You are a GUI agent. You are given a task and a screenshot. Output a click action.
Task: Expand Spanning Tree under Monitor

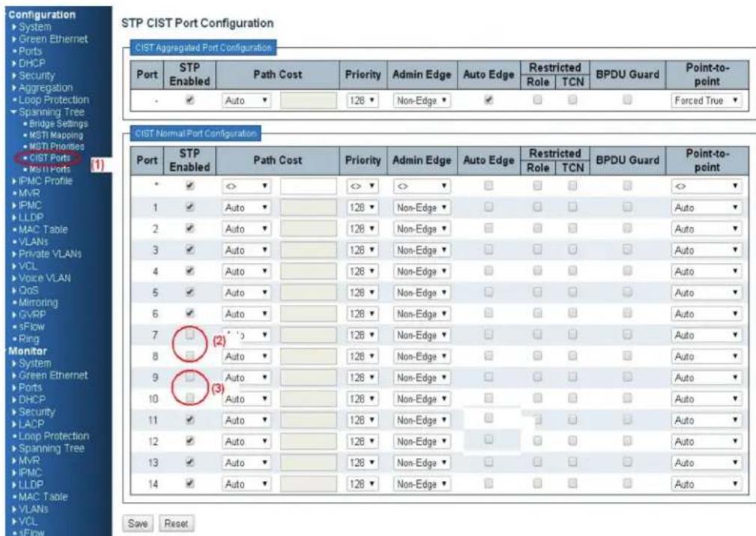[x=51, y=448]
